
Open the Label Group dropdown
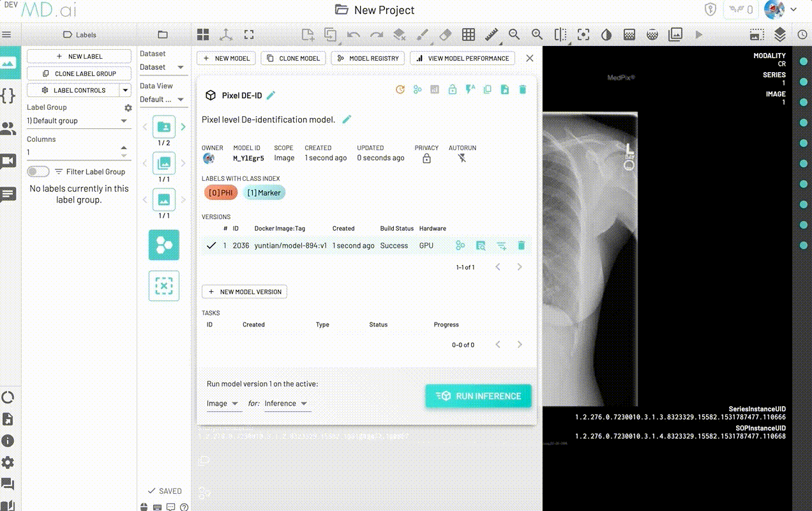point(77,121)
